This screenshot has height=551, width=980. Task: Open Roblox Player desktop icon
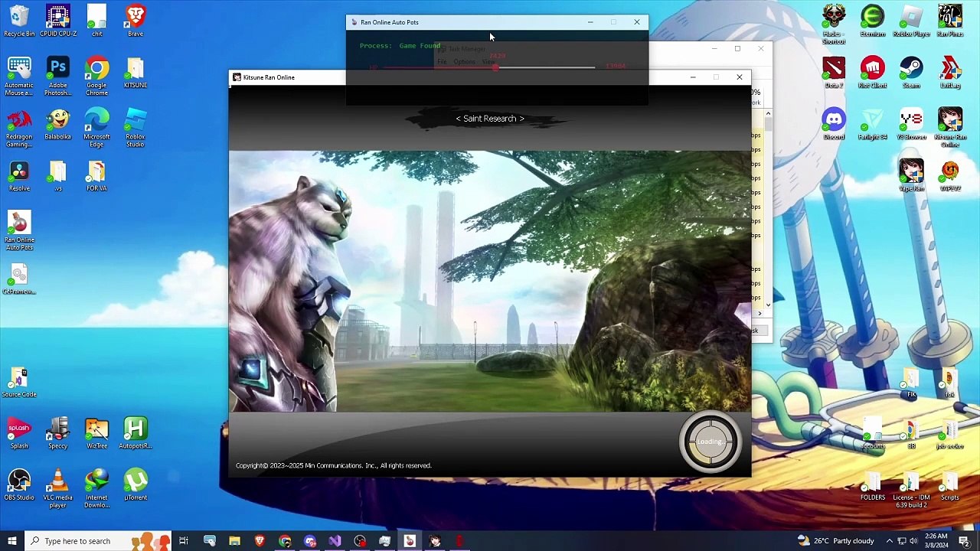pos(911,21)
